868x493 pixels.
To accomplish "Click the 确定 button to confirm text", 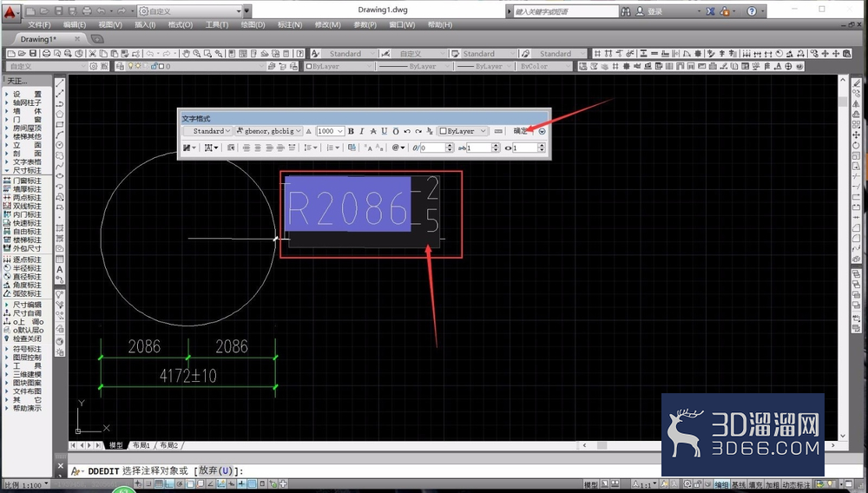I will click(x=520, y=131).
